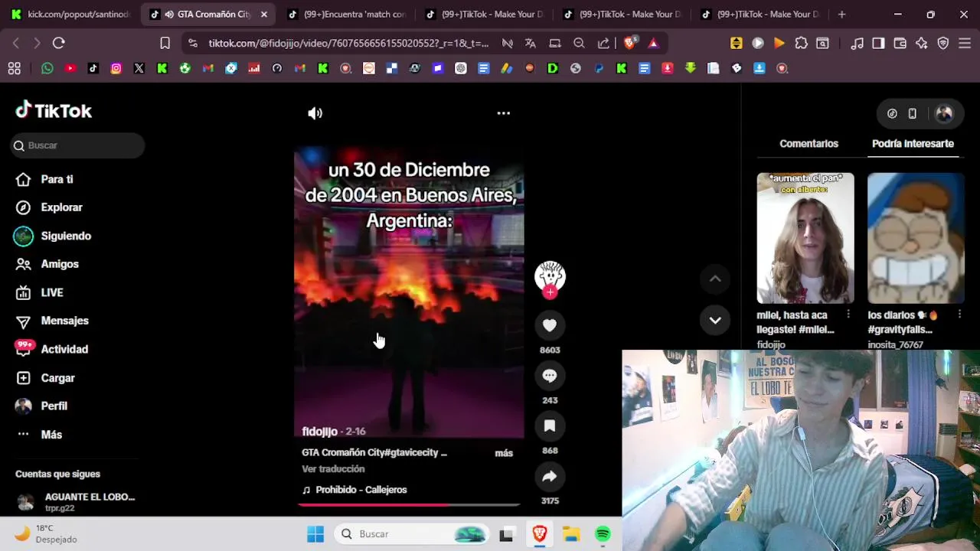980x551 pixels.
Task: Click the coin icon beside phone icon
Action: point(892,113)
